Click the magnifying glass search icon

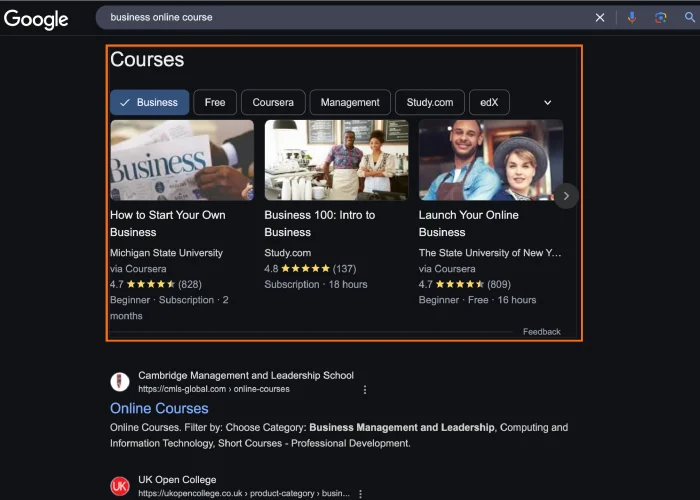[690, 17]
